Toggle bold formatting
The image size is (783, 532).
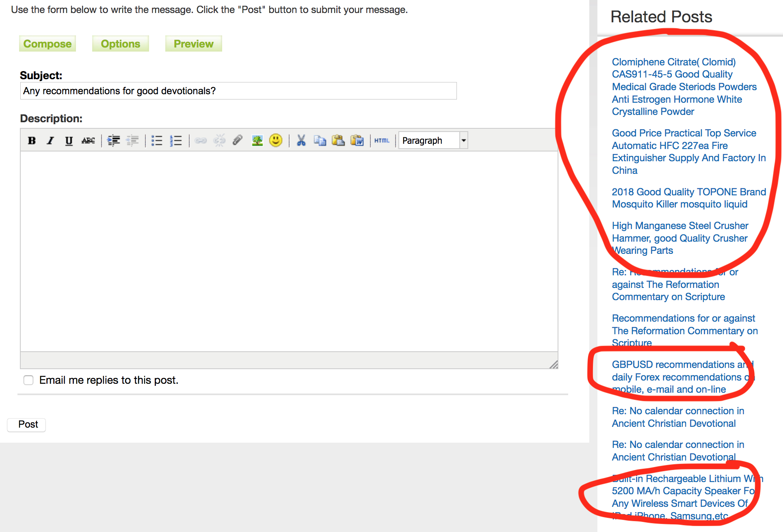tap(32, 141)
